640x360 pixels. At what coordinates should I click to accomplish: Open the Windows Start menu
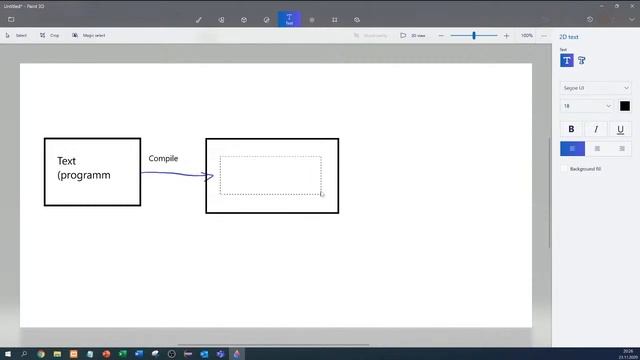click(x=8, y=354)
